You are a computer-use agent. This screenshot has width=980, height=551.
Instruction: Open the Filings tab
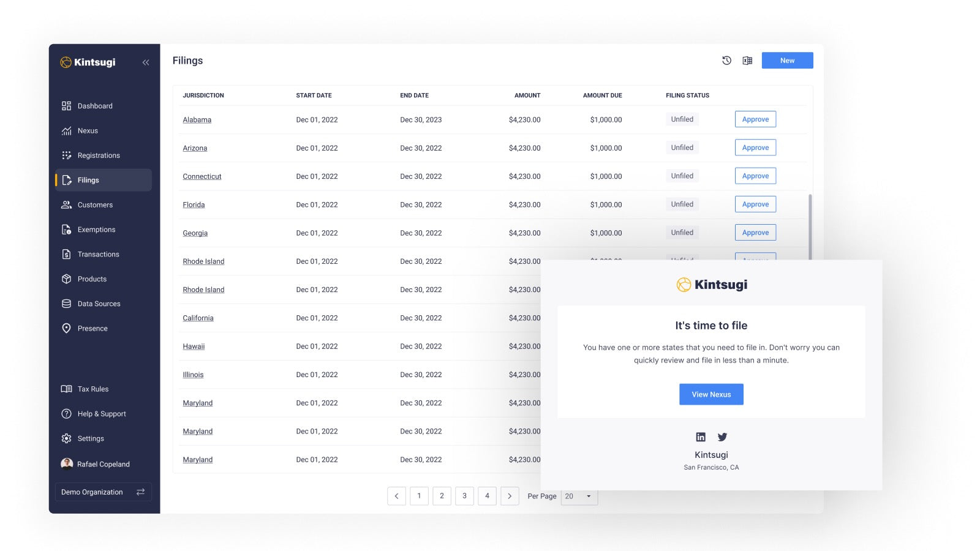pos(89,180)
